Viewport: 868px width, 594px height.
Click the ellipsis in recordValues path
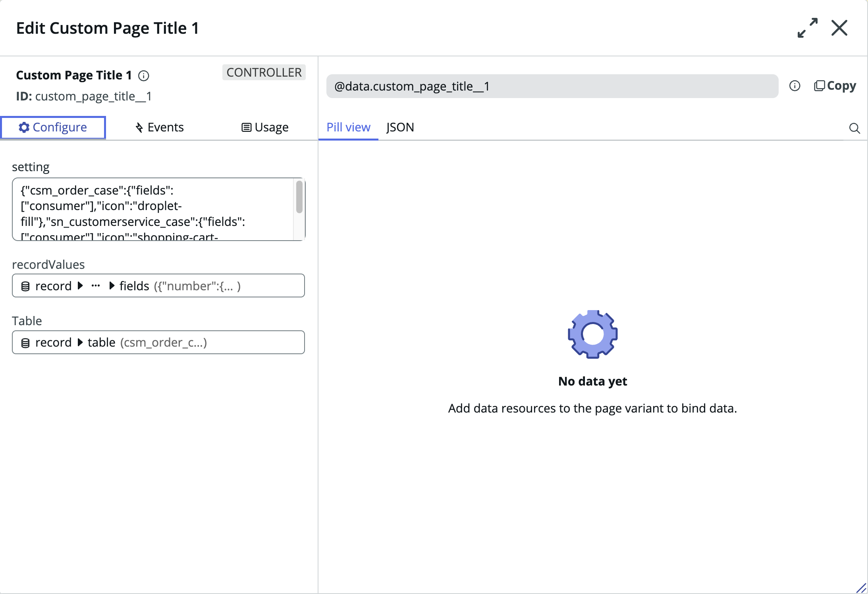click(x=96, y=286)
